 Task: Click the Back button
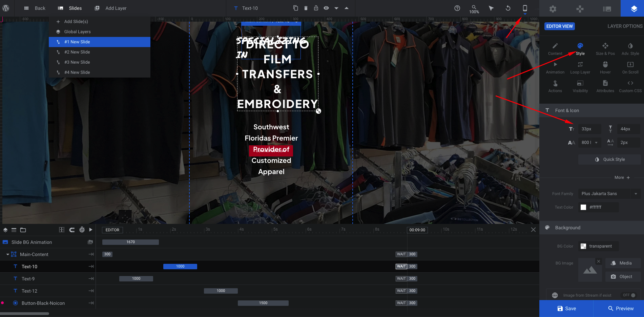click(x=35, y=8)
